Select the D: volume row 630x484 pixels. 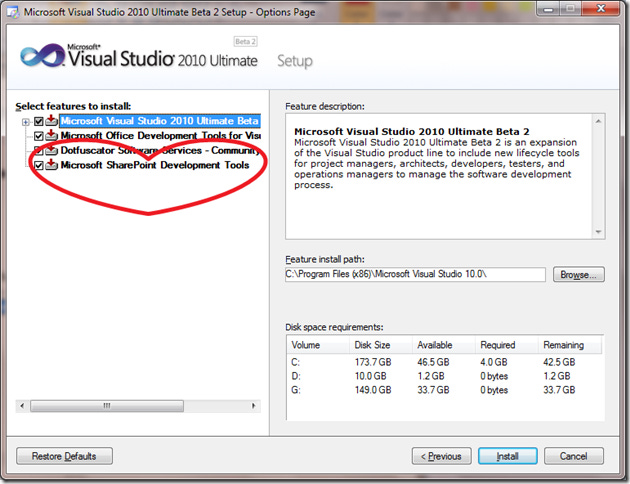[445, 376]
